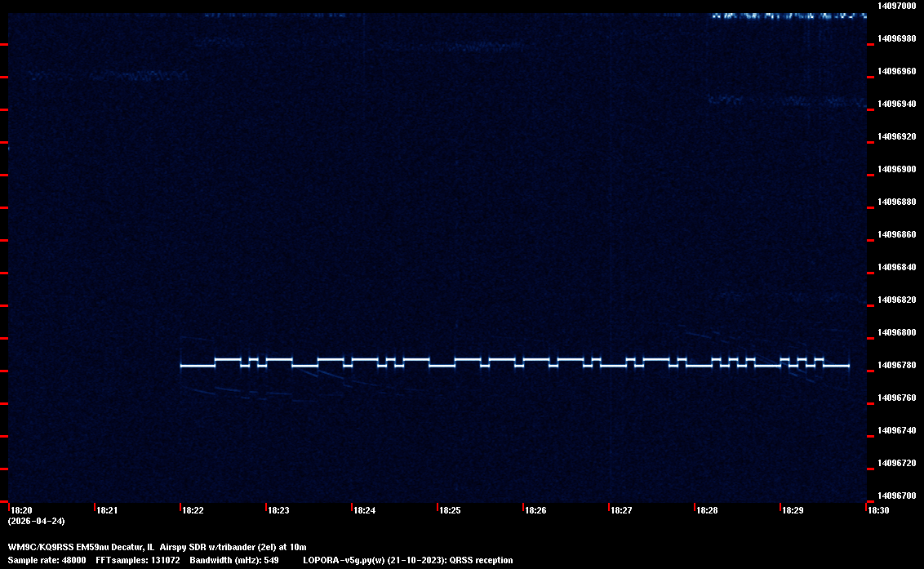Click the start of the bright FSK signal trace
This screenshot has height=569, width=924.
click(183, 366)
